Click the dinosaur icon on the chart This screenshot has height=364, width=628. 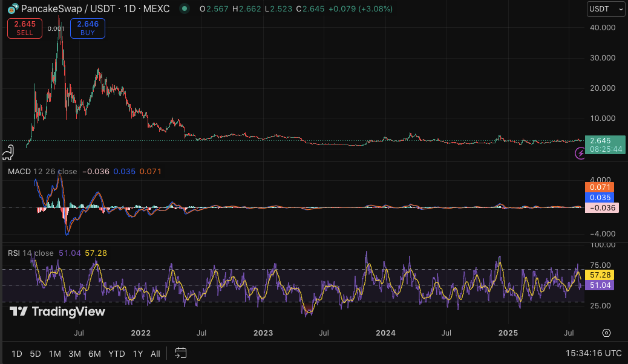pos(8,151)
